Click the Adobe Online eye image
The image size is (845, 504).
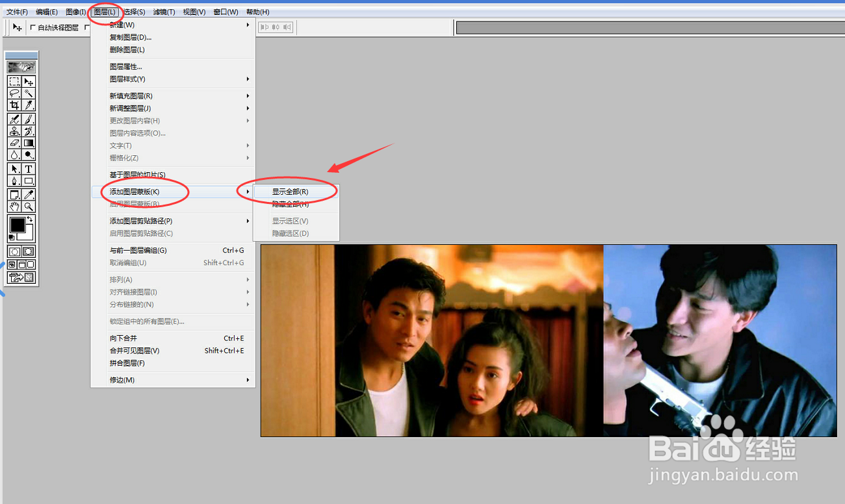click(x=21, y=67)
